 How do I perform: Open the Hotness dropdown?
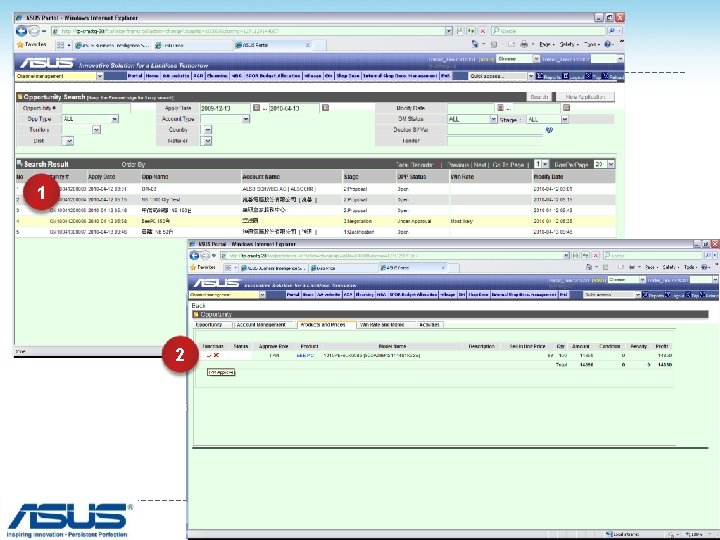[208, 141]
